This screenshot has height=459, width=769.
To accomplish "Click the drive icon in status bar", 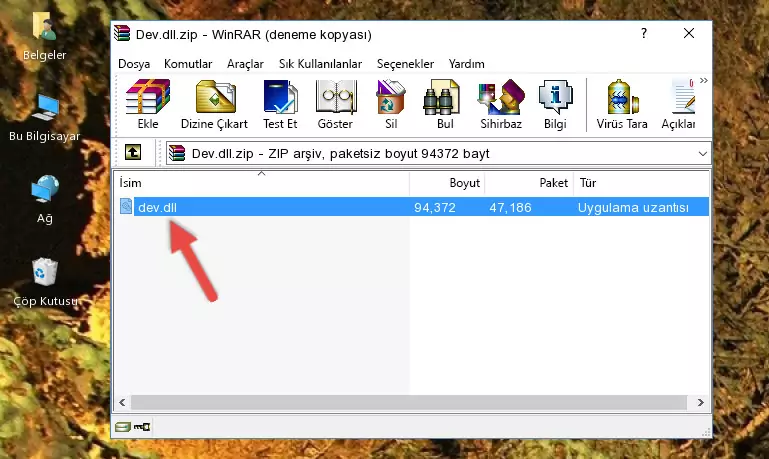I will pyautogui.click(x=123, y=427).
